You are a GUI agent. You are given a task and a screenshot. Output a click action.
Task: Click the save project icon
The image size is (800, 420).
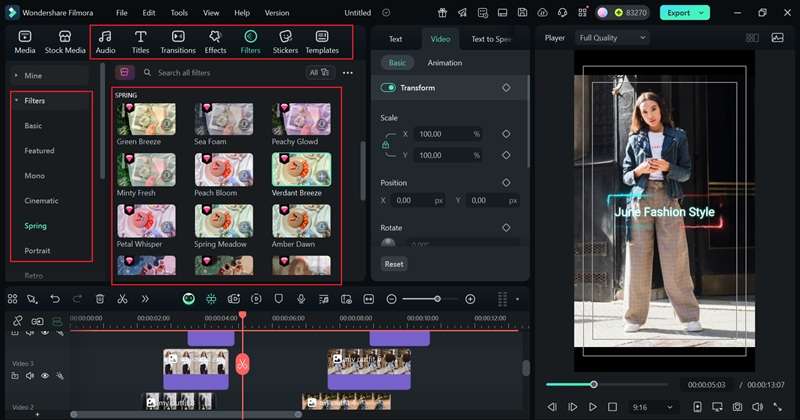click(522, 13)
